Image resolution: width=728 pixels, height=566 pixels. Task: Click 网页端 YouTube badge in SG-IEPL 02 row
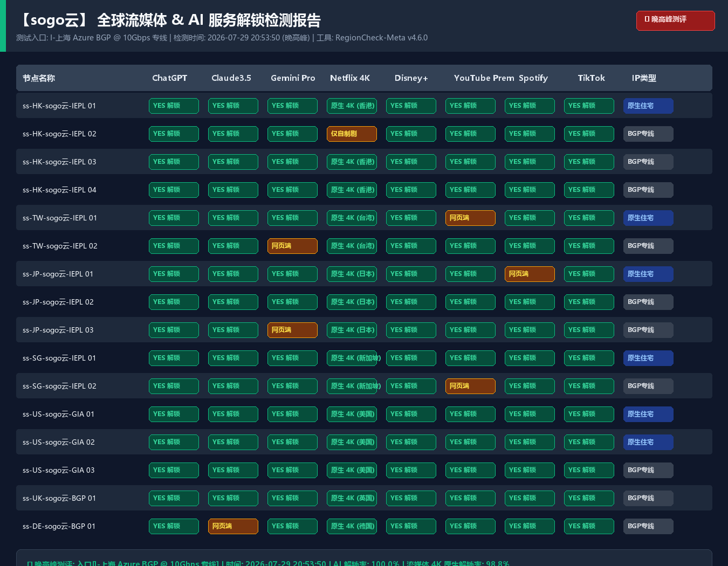click(x=470, y=386)
